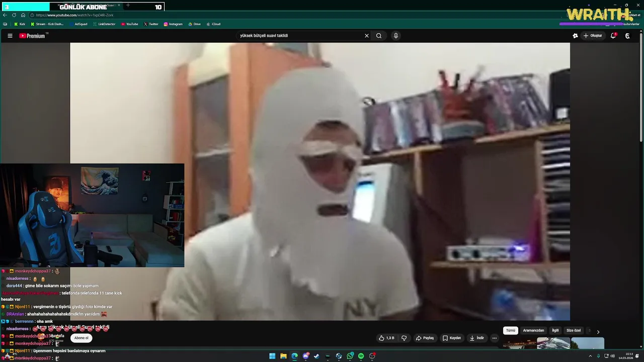Show hidden system tray icons

tap(590, 356)
